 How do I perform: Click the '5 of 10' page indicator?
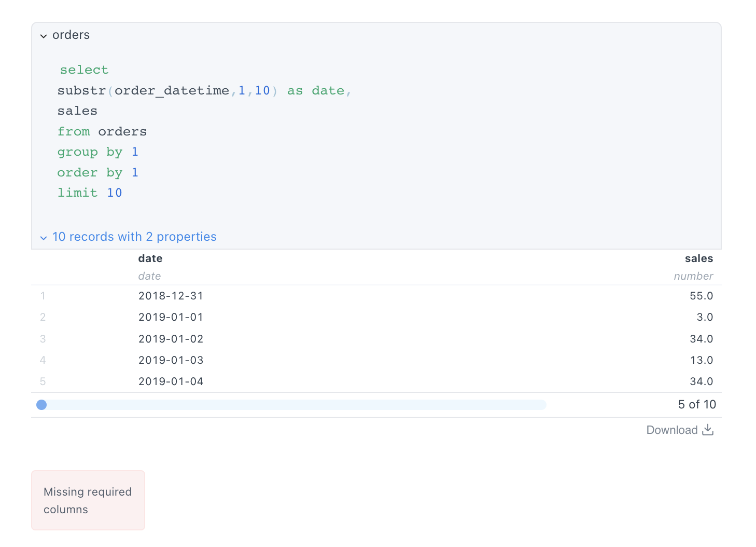point(696,404)
